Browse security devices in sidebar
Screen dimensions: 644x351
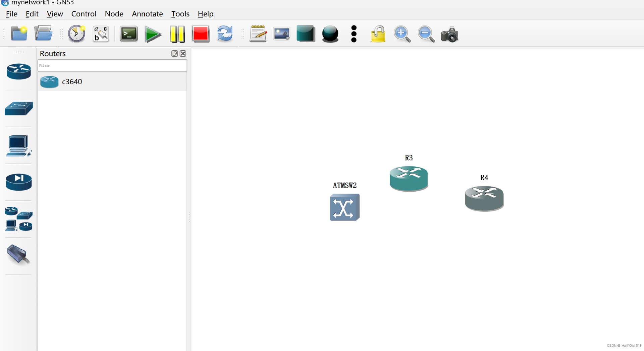click(x=19, y=182)
